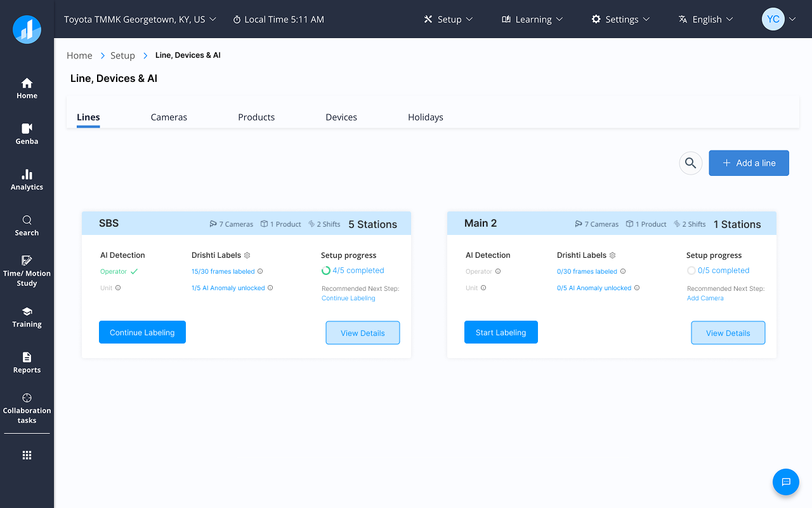Viewport: 812px width, 508px height.
Task: Open the apps grid icon
Action: pyautogui.click(x=27, y=455)
